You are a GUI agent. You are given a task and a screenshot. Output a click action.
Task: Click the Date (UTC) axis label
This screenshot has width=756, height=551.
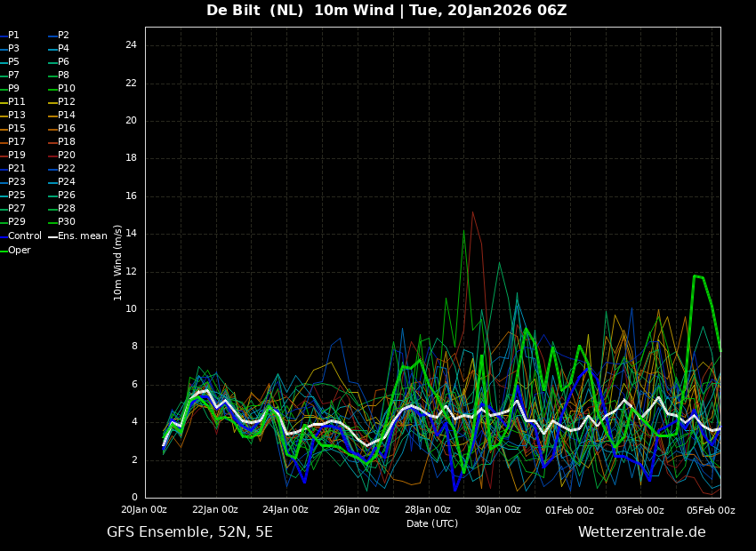pos(432,523)
